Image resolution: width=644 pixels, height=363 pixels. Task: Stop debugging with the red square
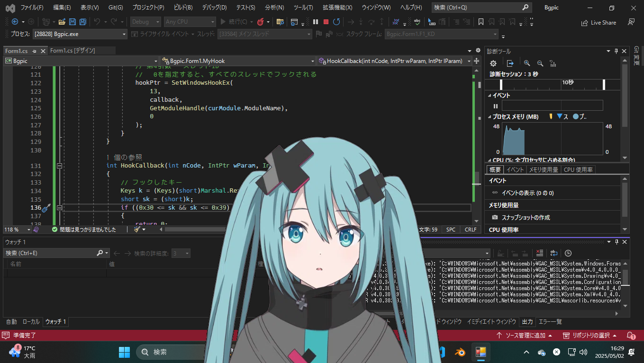click(326, 22)
